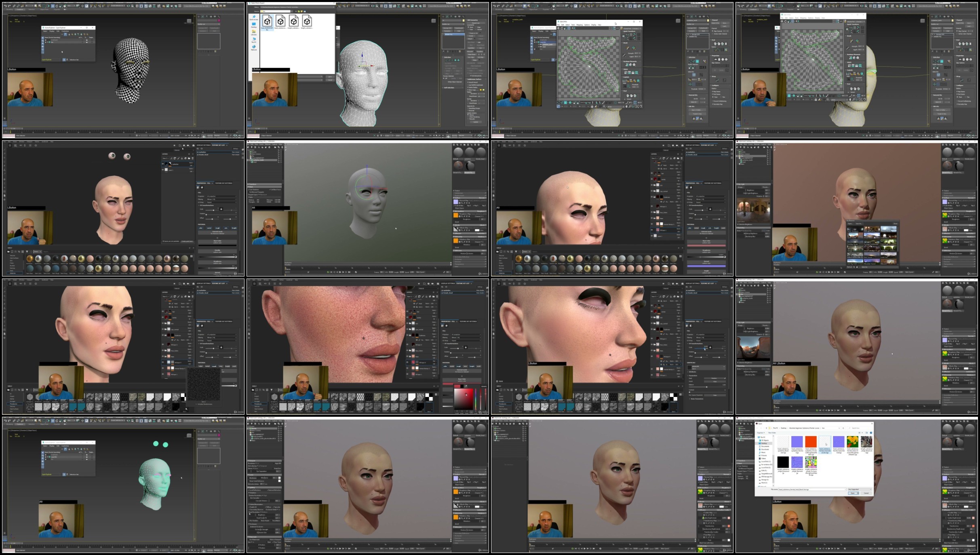Click the split arrow beside the Open button
Viewport: 980px width, 555px height.
(x=858, y=493)
